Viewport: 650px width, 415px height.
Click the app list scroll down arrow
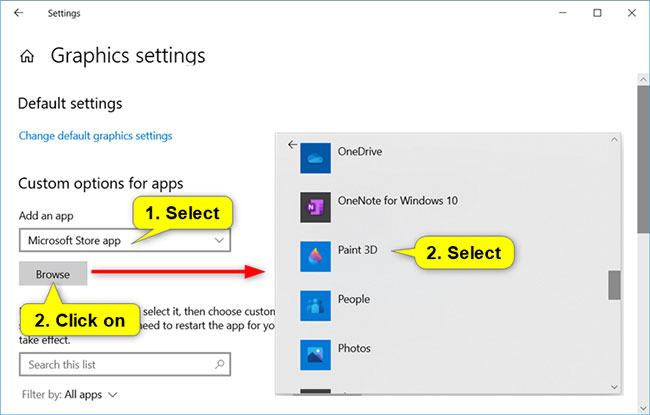[614, 387]
